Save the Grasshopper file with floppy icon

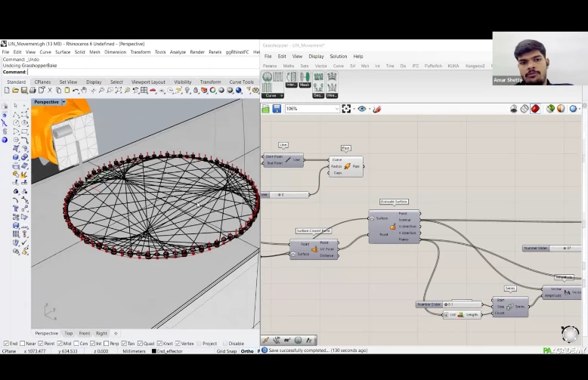click(277, 109)
